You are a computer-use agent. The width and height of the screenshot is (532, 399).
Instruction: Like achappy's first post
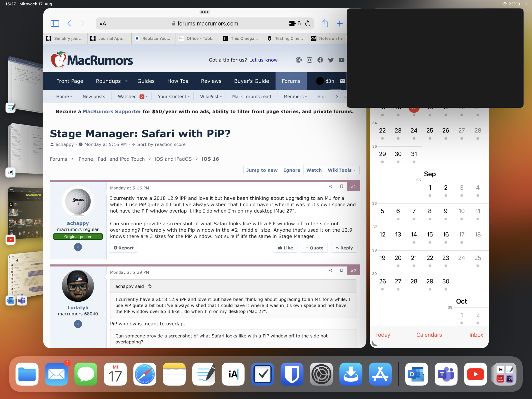(x=285, y=248)
